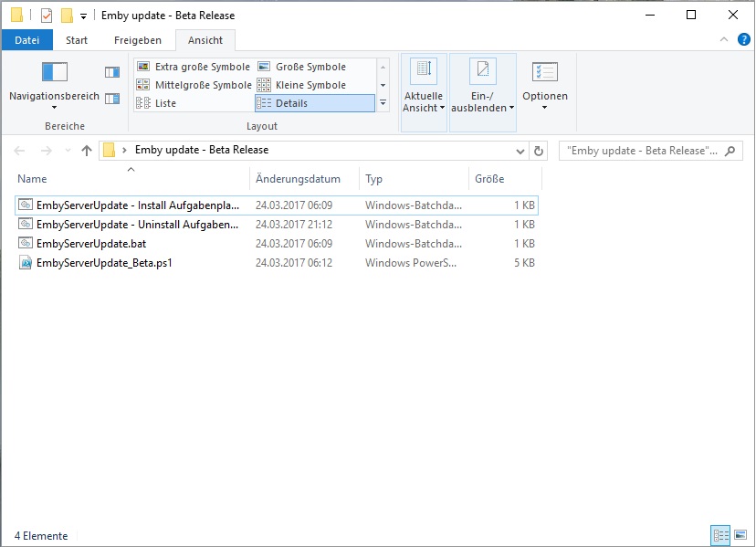This screenshot has width=756, height=547.
Task: Click the 4 Elemente status text
Action: 41,536
